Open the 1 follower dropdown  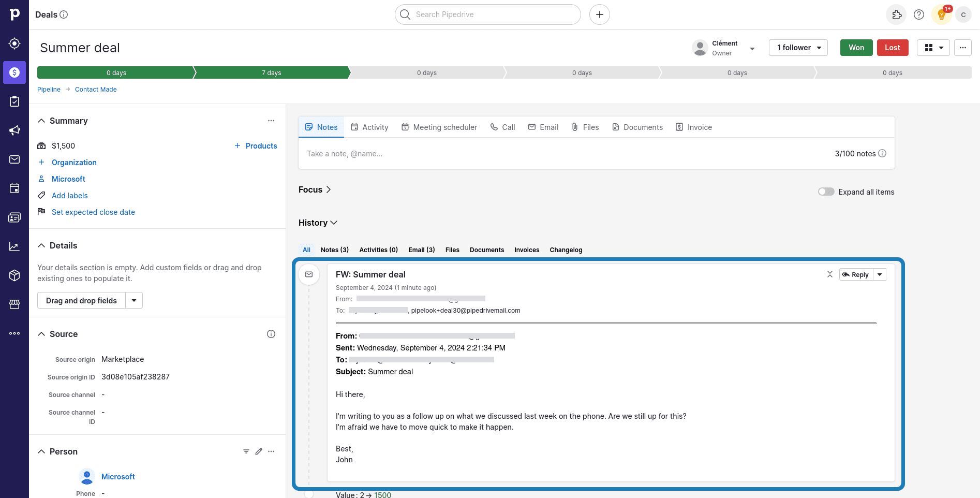tap(797, 47)
